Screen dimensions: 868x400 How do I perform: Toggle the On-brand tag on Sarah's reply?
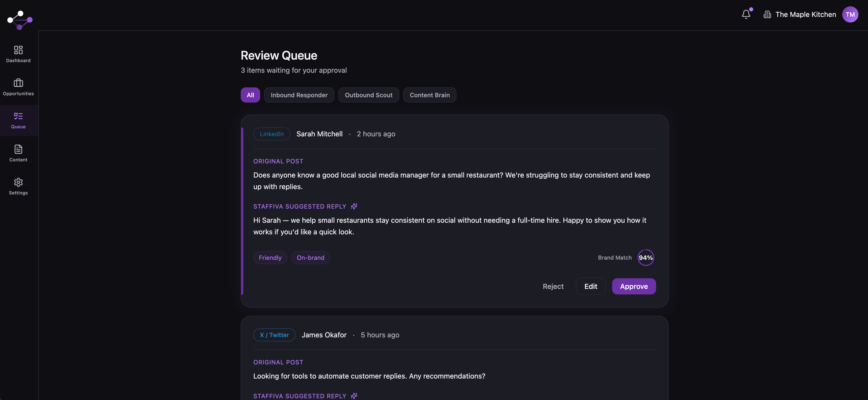pos(310,257)
